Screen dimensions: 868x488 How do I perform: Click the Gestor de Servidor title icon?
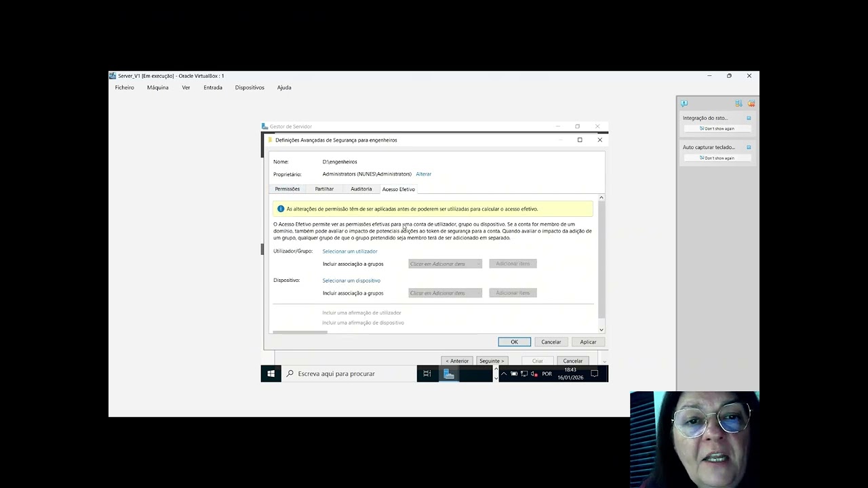265,127
